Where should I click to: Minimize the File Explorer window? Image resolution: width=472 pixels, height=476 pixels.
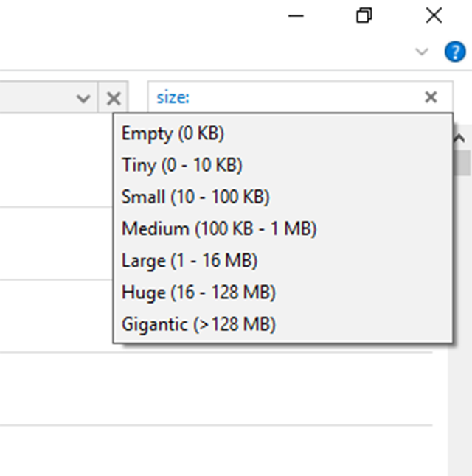point(296,15)
